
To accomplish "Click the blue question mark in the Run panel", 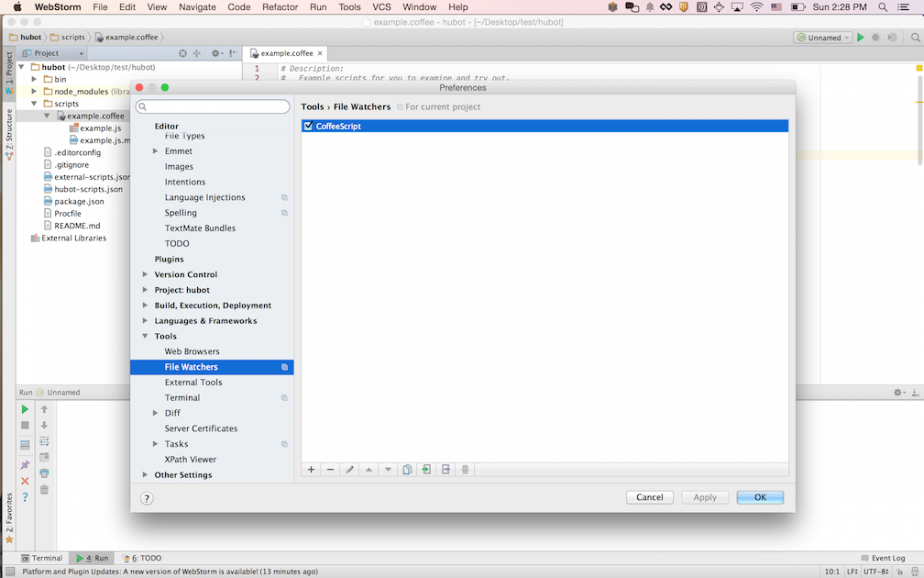I will [x=25, y=497].
